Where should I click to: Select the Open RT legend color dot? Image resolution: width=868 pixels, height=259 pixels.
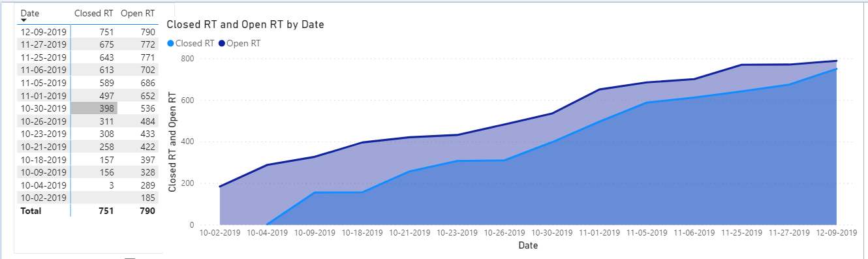(222, 44)
